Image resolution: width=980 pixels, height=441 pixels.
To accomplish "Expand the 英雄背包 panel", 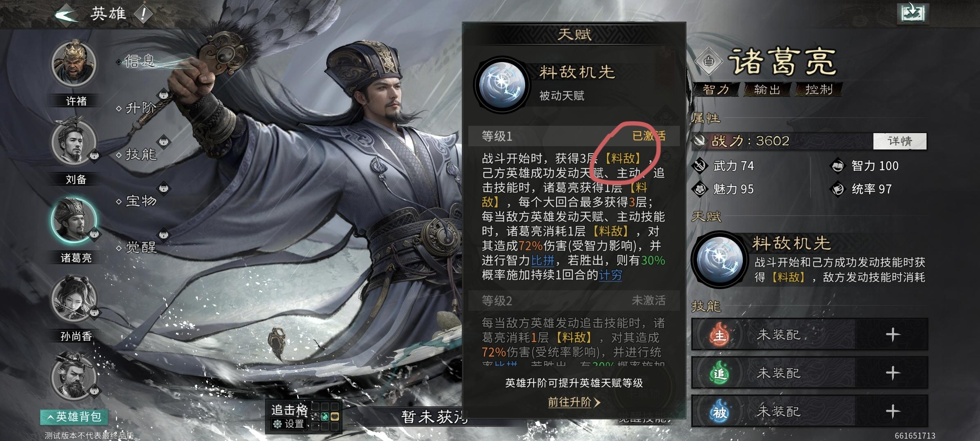I will point(74,417).
